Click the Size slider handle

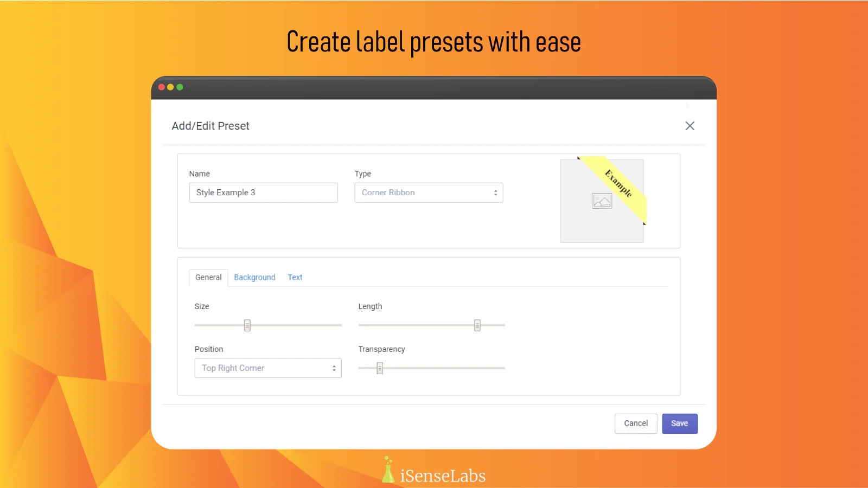coord(247,325)
